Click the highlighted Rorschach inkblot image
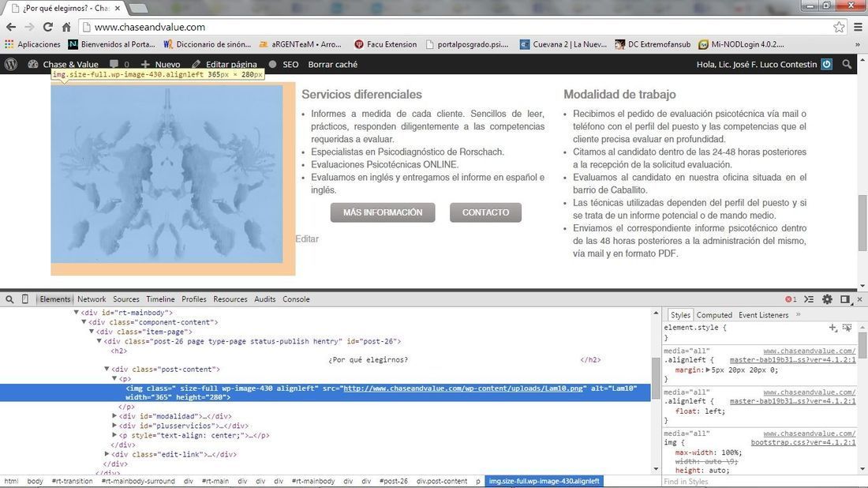Screen dimensions: 868x488 [166, 174]
